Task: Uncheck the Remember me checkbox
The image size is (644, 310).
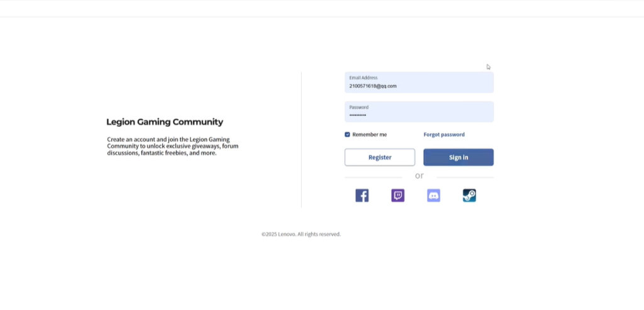Action: (347, 135)
